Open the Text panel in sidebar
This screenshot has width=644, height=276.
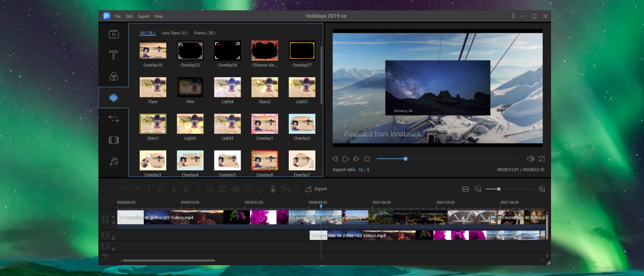coord(114,55)
